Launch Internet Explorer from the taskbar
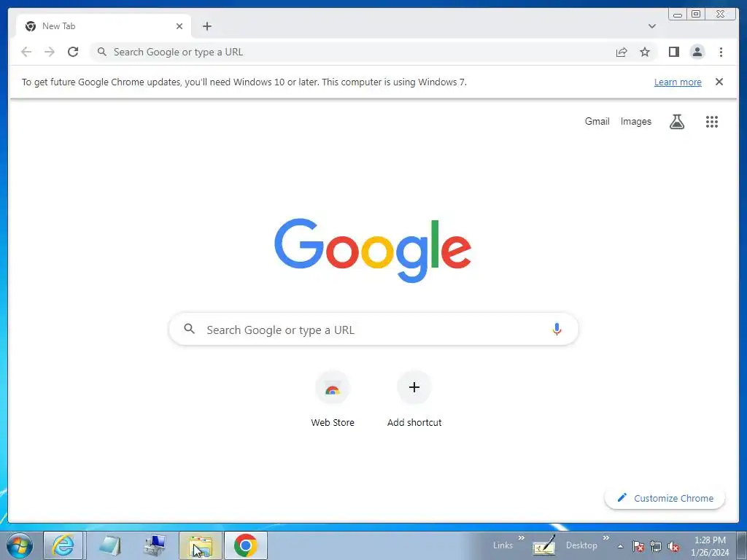The image size is (747, 560). pos(63,545)
